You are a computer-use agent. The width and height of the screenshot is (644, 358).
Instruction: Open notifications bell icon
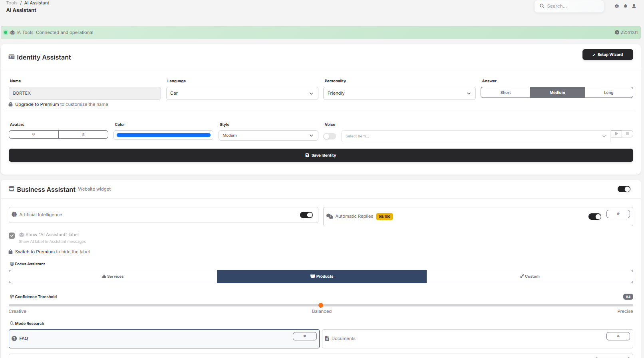[x=625, y=6]
